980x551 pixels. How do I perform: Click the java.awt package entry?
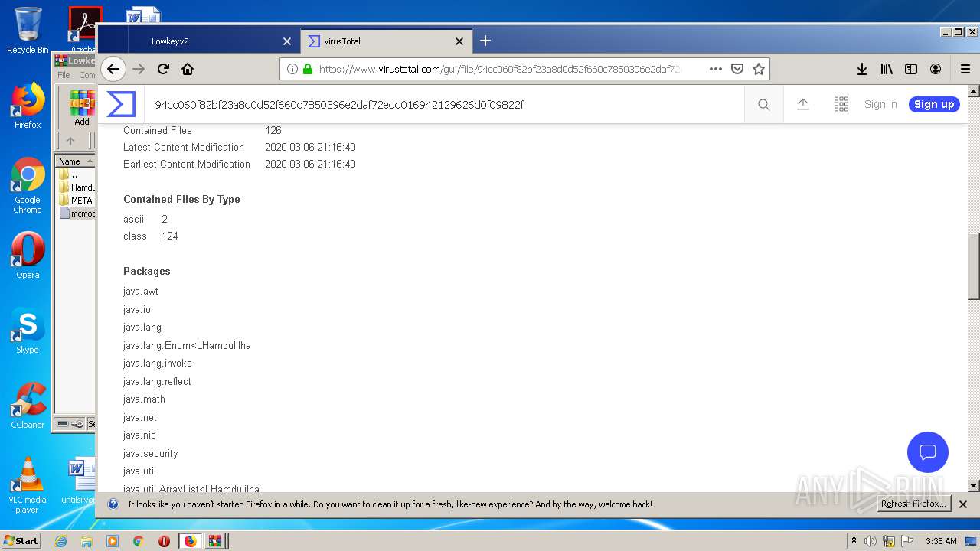[x=141, y=292]
